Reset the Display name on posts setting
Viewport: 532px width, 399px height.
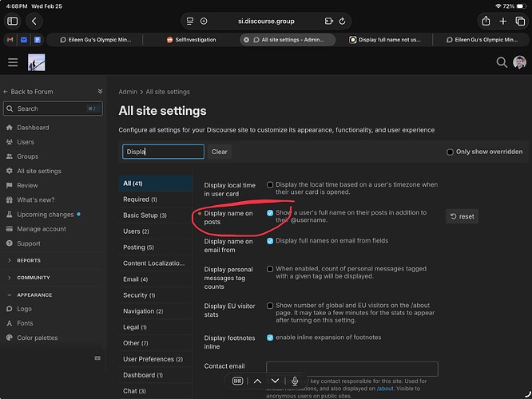(463, 216)
